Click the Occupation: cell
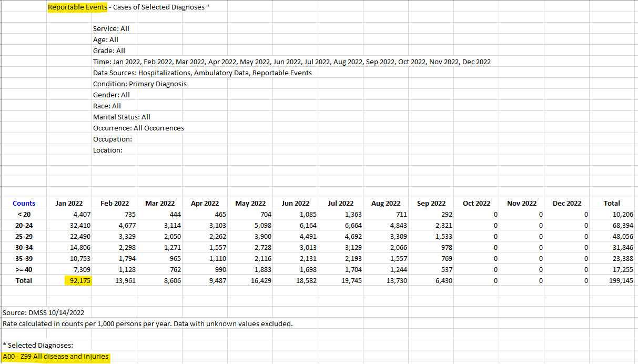Viewport: 638px width, 364px height. click(x=113, y=139)
